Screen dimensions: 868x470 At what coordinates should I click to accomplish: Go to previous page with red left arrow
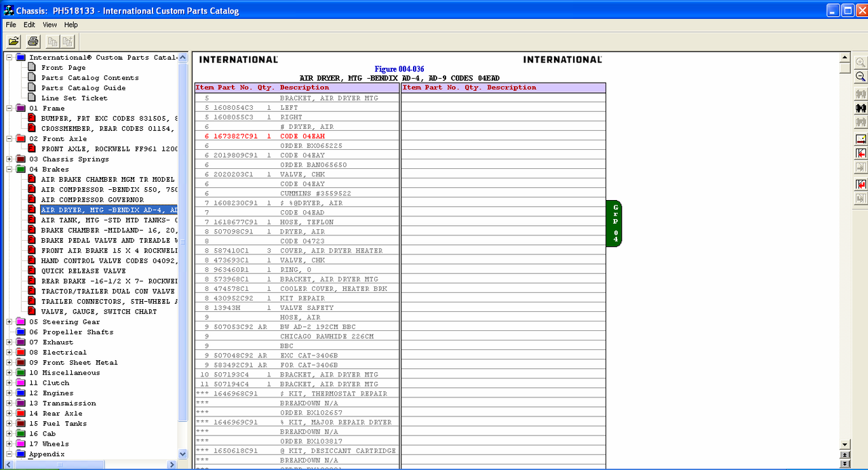click(861, 153)
